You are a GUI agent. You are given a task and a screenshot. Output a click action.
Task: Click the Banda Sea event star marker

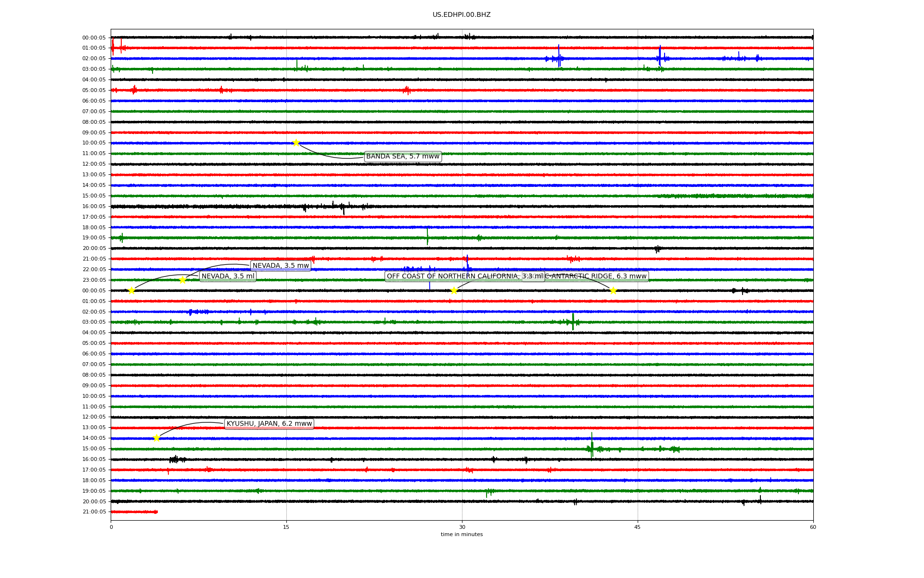click(x=296, y=143)
